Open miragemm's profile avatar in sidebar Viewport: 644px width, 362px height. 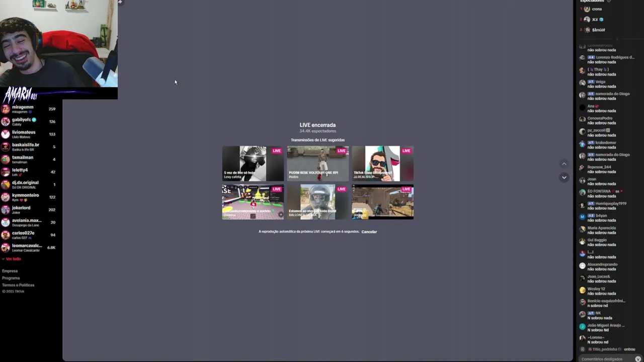6,109
